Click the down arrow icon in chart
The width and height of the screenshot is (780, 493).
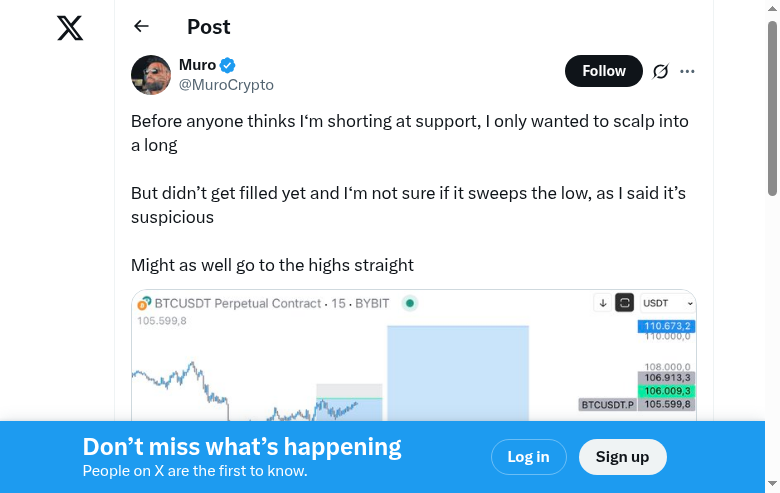click(x=602, y=303)
